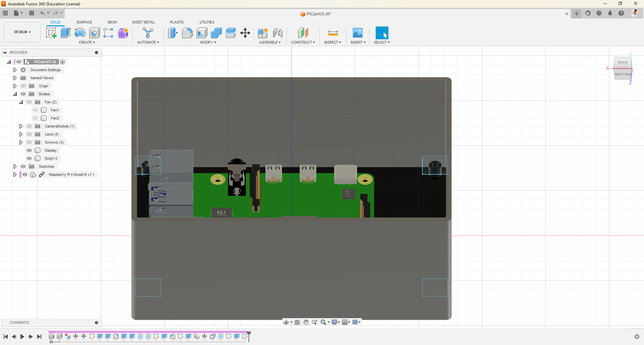
Task: Open the CONSTRUCT menu
Action: pos(303,42)
